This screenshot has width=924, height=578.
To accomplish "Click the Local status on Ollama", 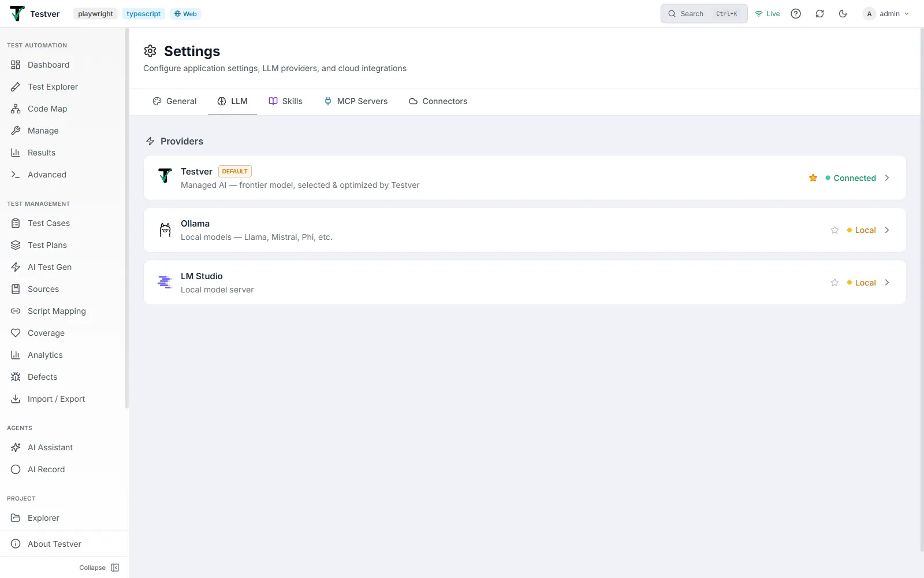I will pos(862,230).
